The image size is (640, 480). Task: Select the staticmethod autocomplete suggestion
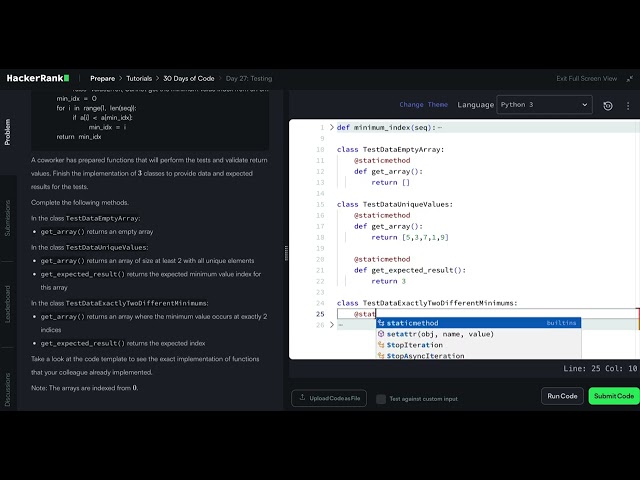[478, 323]
